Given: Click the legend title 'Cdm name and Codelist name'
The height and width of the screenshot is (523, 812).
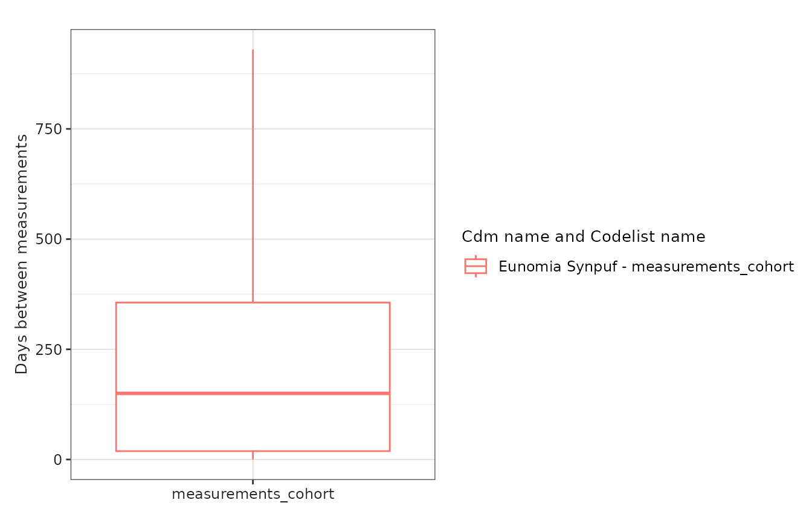Looking at the screenshot, I should coord(584,237).
